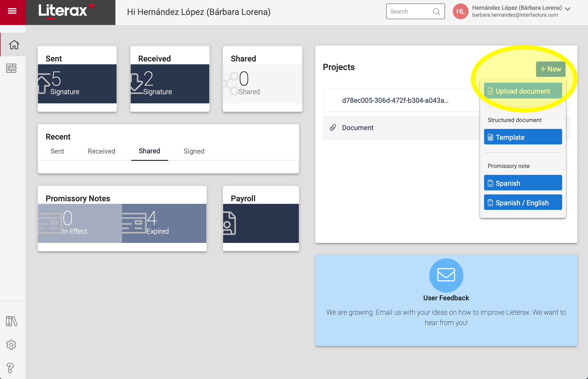Click the User Feedback envelope icon
588x379 pixels.
click(446, 275)
